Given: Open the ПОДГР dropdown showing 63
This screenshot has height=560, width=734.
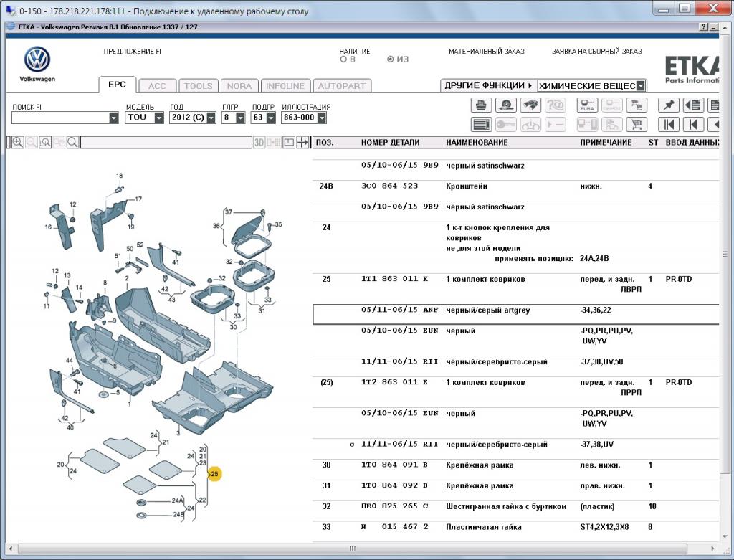Looking at the screenshot, I should [270, 118].
